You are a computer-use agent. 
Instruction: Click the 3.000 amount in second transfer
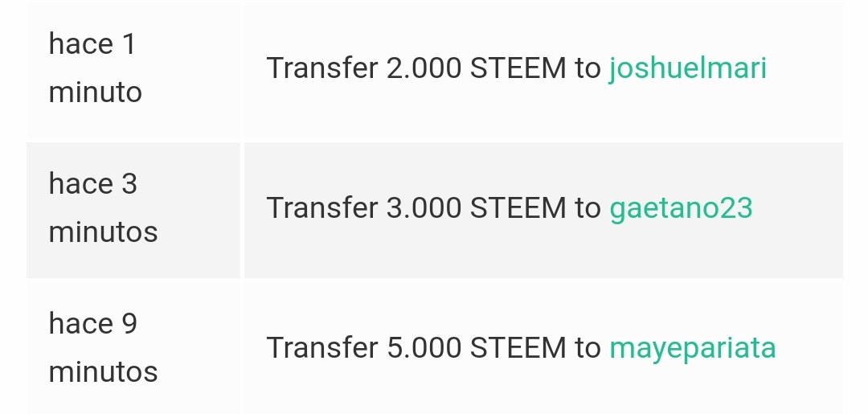tap(424, 208)
